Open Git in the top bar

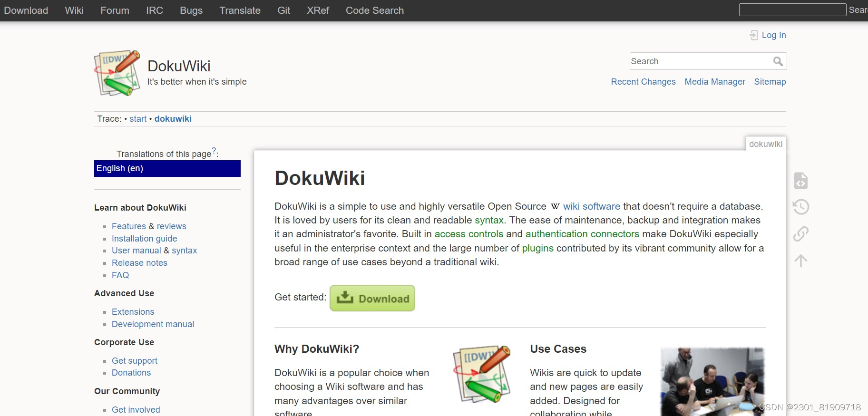tap(284, 10)
